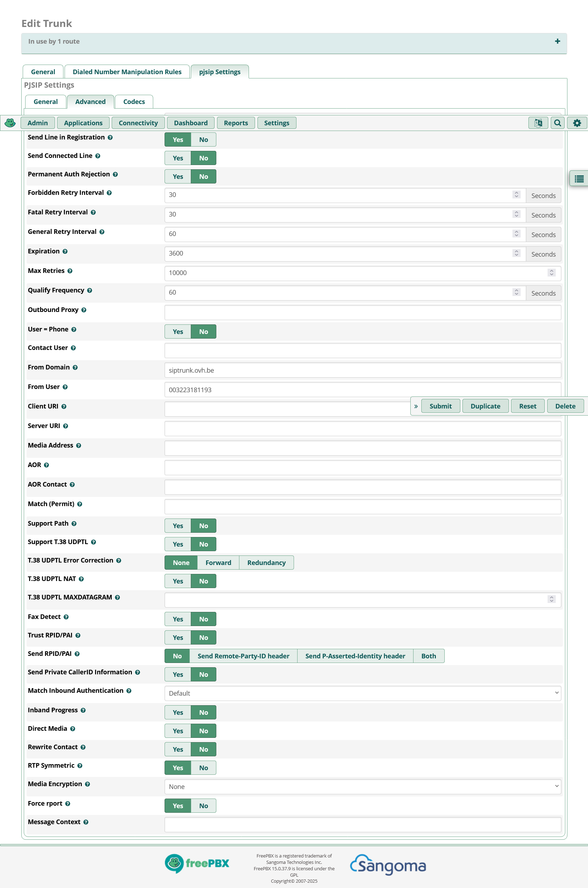Collapse the action bar double-arrow icon
The image size is (588, 888).
[x=416, y=406]
